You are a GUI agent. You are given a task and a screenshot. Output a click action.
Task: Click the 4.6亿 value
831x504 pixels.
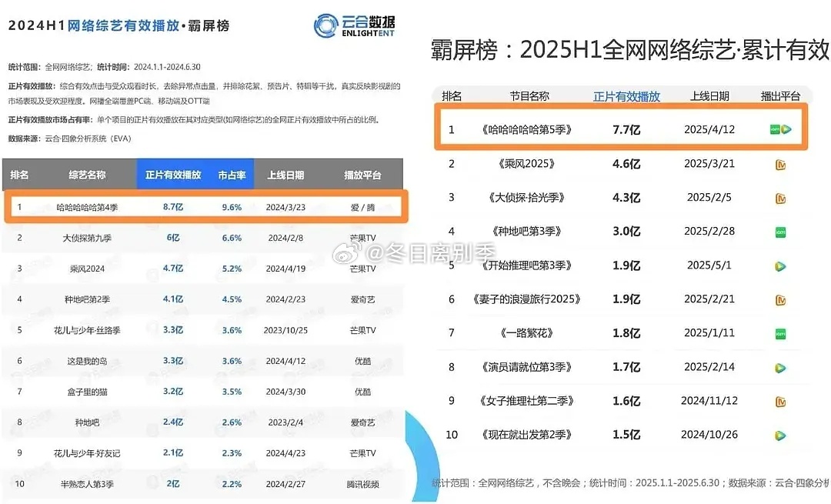pos(626,164)
